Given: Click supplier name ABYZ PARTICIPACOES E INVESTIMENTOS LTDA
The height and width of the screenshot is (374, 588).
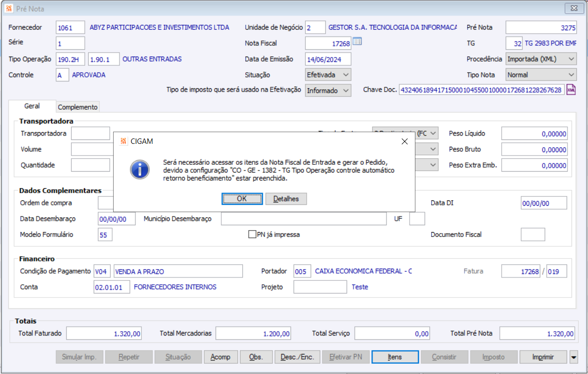Looking at the screenshot, I should click(159, 27).
